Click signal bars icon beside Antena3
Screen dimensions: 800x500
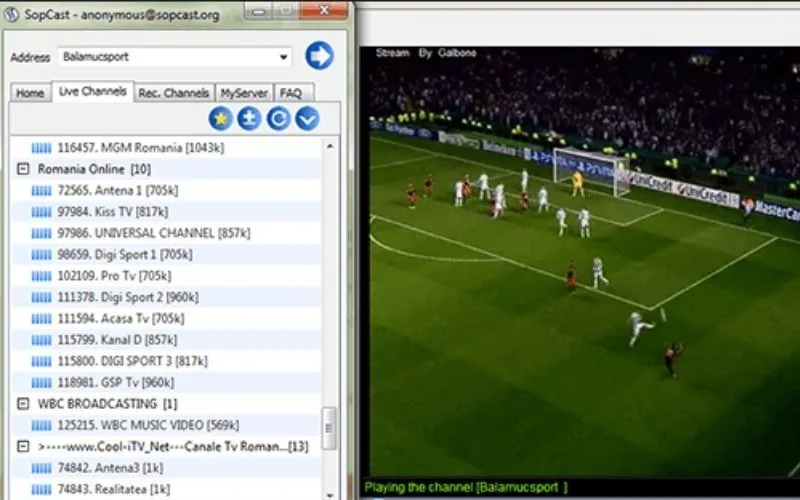click(x=41, y=468)
